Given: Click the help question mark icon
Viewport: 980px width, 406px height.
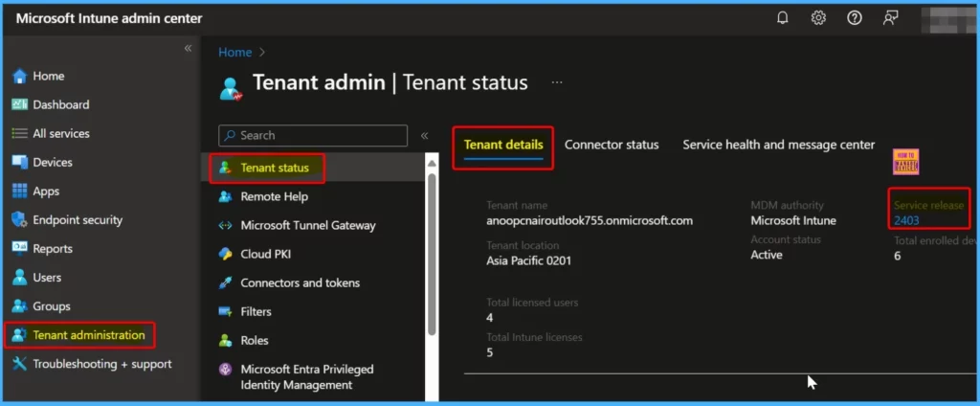Looking at the screenshot, I should point(855,18).
